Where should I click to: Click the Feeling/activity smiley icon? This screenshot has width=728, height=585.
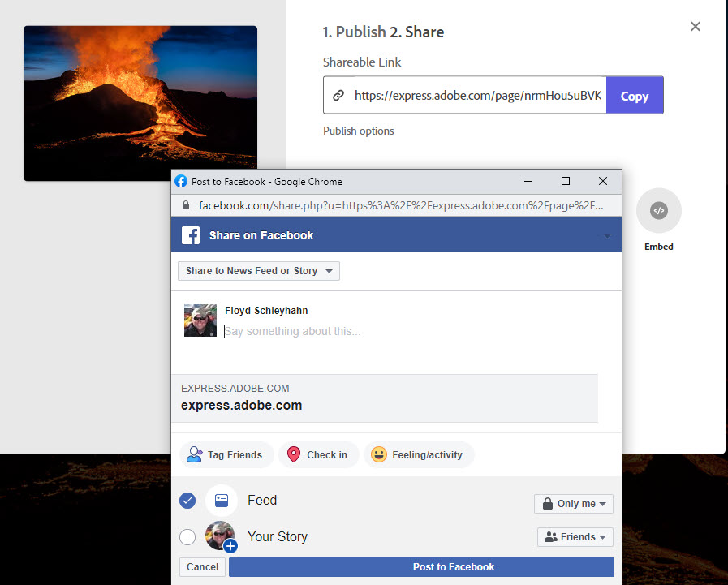pos(378,454)
